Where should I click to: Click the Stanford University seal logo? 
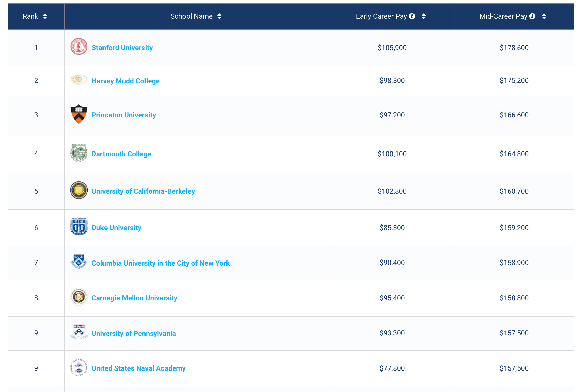coord(79,47)
